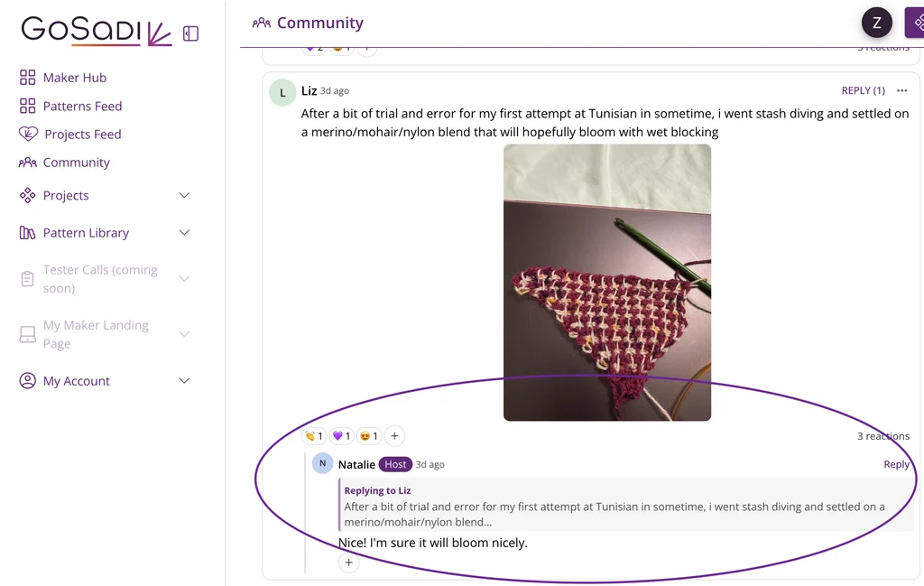
Task: Toggle the heart-eyes emoji reaction
Action: 369,436
